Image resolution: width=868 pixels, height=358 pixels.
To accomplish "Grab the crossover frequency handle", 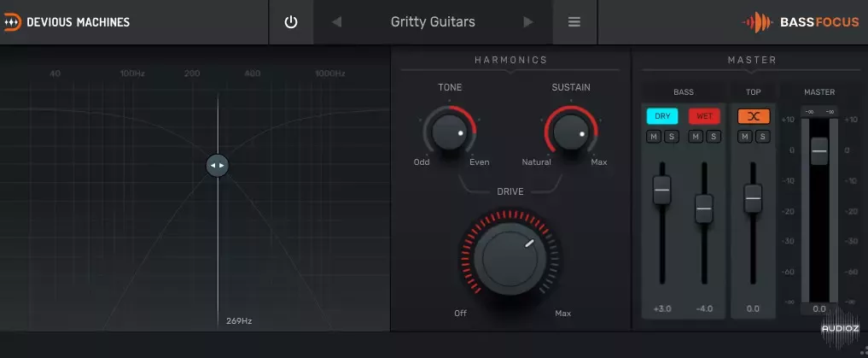I will pos(217,165).
